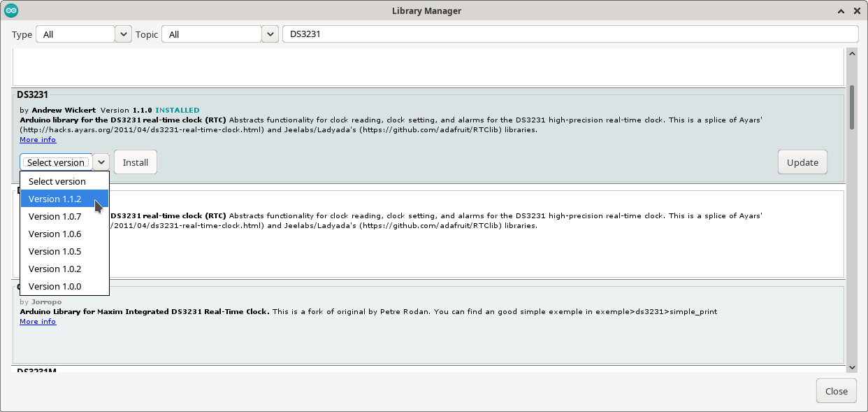Click the vertical scrollbar thumb

852,108
